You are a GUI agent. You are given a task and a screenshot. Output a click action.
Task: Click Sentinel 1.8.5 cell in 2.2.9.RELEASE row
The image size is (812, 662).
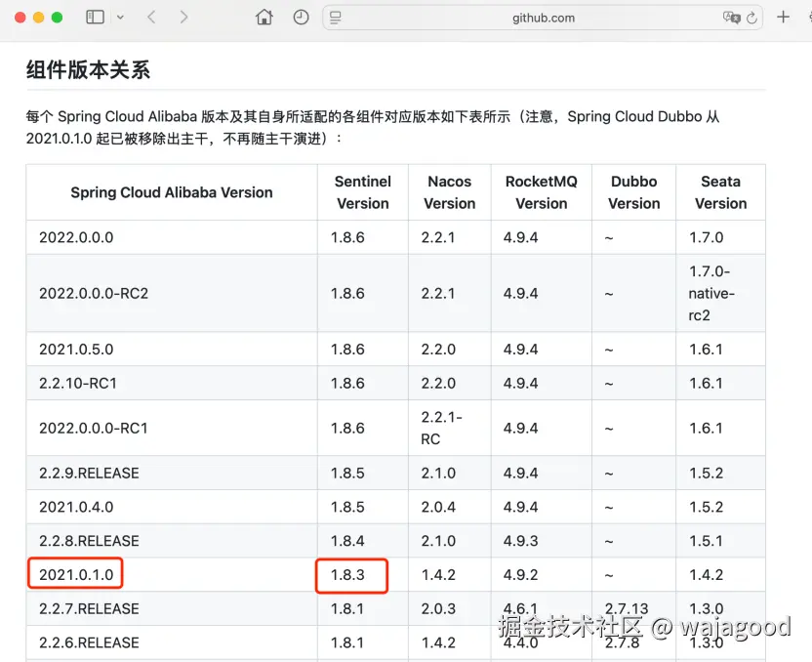pos(362,473)
